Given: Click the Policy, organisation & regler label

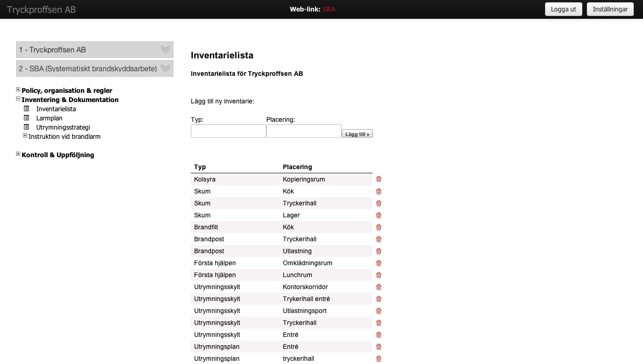Looking at the screenshot, I should pos(67,91).
